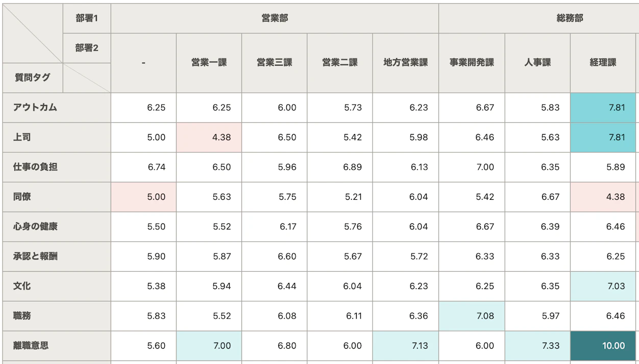The height and width of the screenshot is (364, 639).
Task: Click the 7.33 cell under 人事課
Action: click(x=537, y=346)
